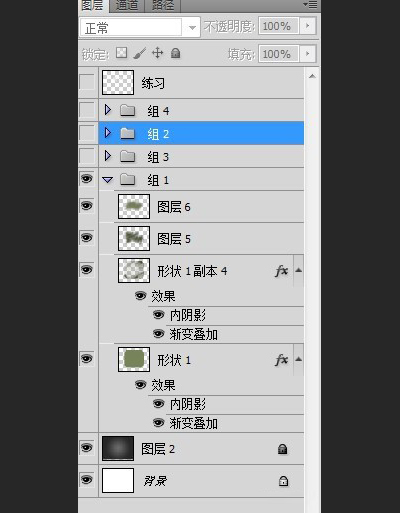Image resolution: width=400 pixels, height=513 pixels.
Task: Hide 组 1 with its eye icon
Action: [87, 179]
